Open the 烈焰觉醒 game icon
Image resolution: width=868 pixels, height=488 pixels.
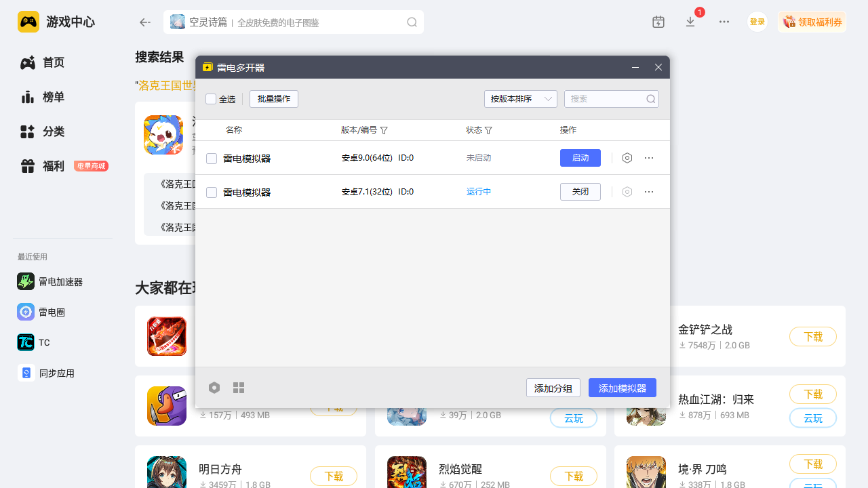[407, 472]
